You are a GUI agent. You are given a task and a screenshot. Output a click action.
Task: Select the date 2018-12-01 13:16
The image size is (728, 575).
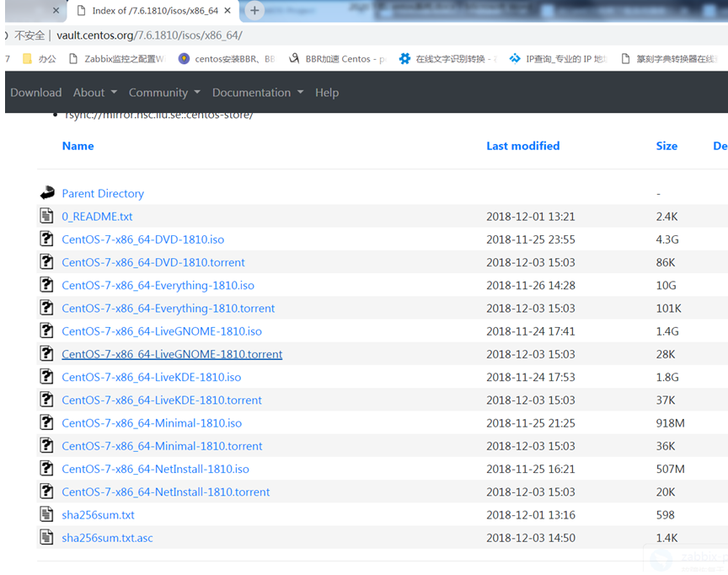pyautogui.click(x=531, y=514)
